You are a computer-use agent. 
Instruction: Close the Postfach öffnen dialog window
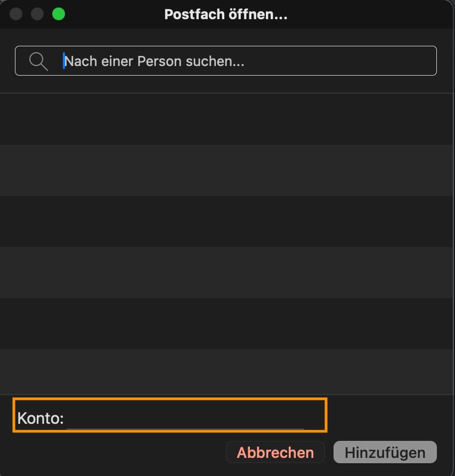(x=16, y=14)
